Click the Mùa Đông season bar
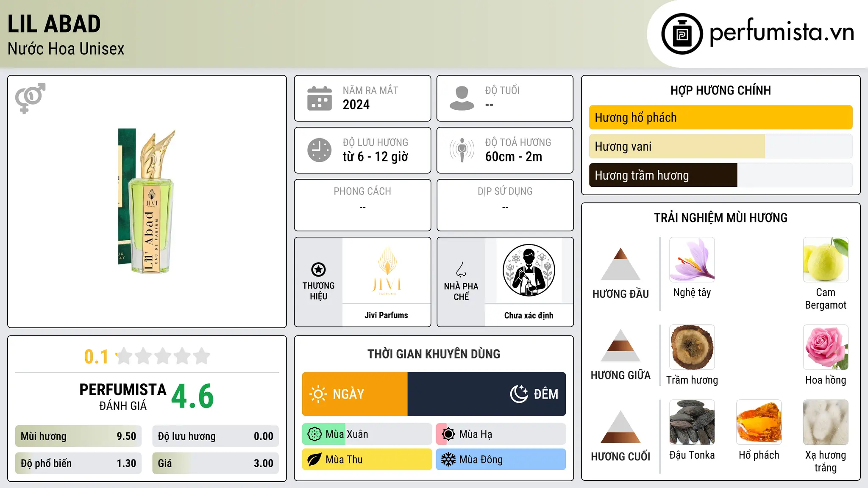Image resolution: width=868 pixels, height=488 pixels. [x=501, y=460]
